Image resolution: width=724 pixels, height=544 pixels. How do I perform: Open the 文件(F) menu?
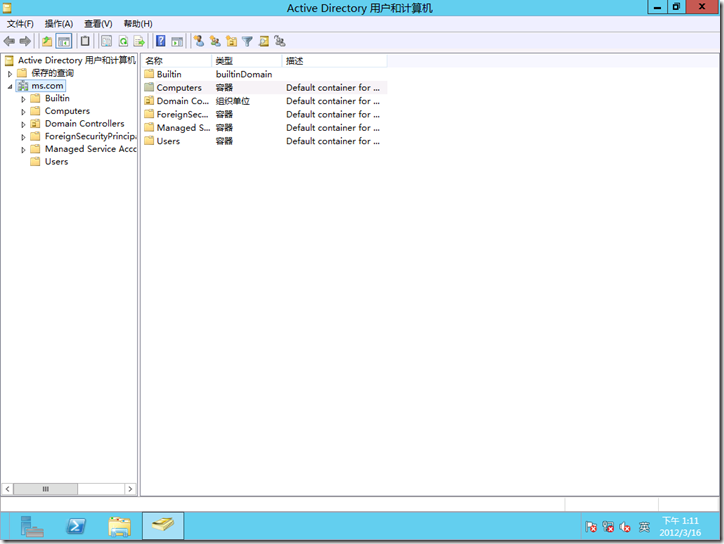(20, 24)
